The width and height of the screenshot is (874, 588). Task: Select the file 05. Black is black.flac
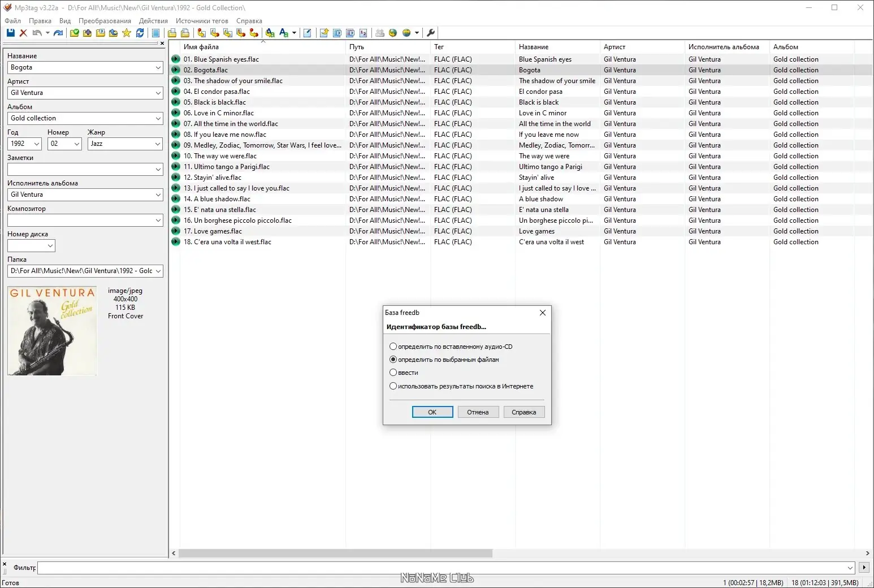pyautogui.click(x=214, y=102)
